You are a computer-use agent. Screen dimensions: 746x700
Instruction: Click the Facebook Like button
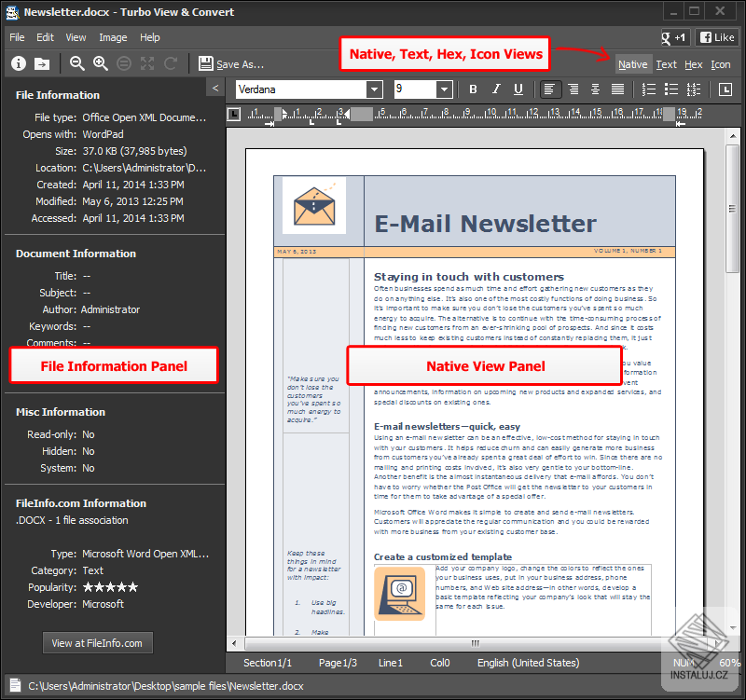pyautogui.click(x=717, y=37)
